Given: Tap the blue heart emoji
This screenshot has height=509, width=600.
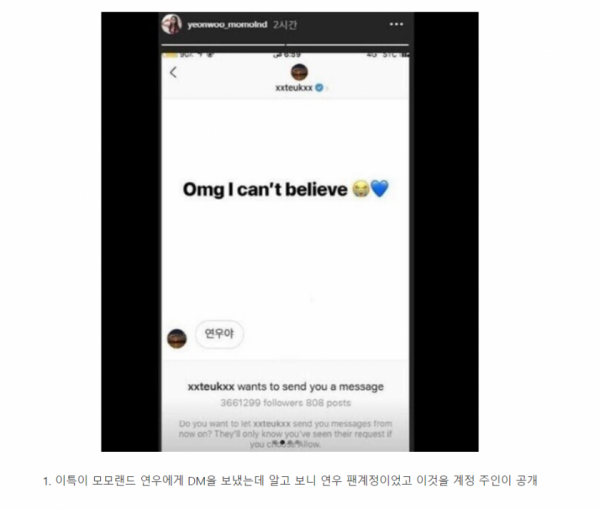Looking at the screenshot, I should pyautogui.click(x=380, y=189).
